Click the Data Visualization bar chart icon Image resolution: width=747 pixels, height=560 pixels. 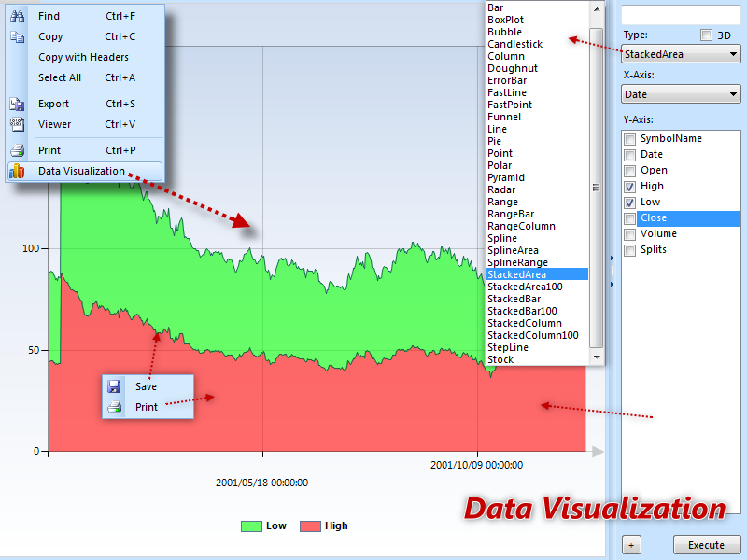[x=17, y=171]
